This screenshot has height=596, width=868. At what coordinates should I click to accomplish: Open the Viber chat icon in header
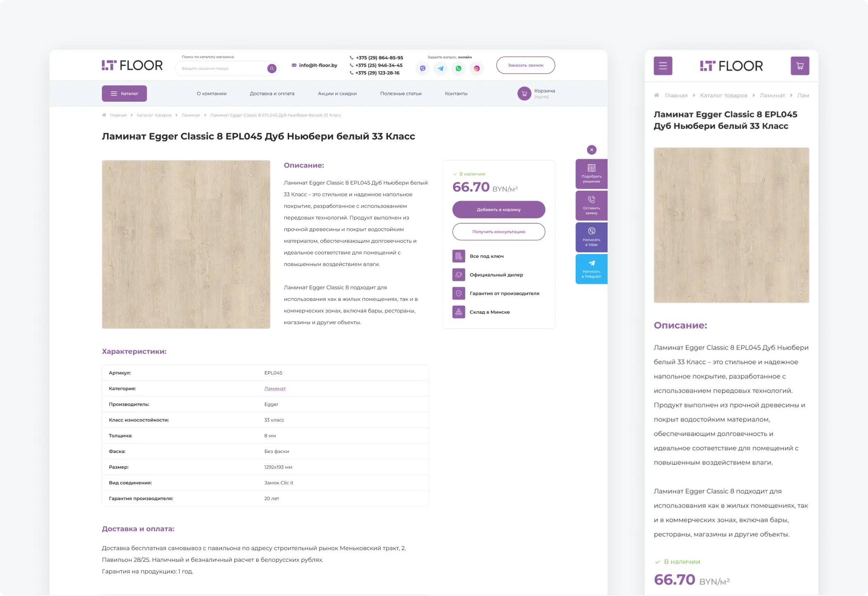click(422, 69)
